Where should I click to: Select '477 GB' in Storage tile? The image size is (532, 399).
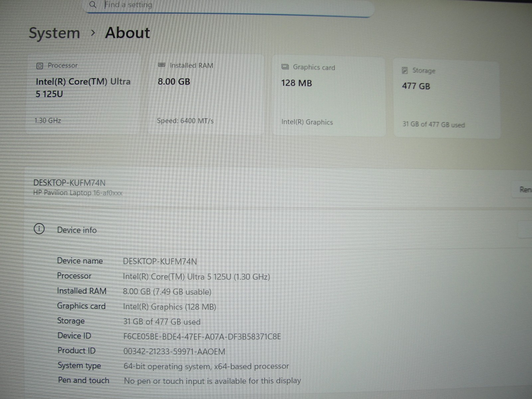(x=416, y=86)
